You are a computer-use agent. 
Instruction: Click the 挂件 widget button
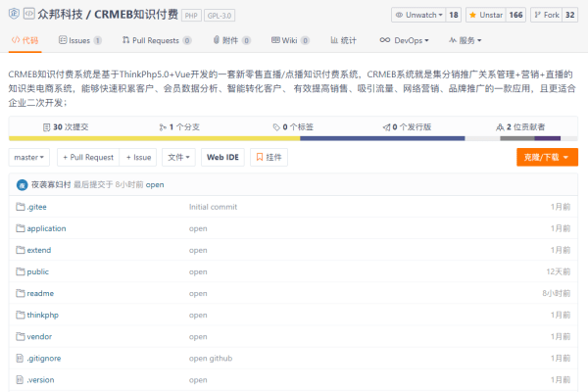click(269, 157)
